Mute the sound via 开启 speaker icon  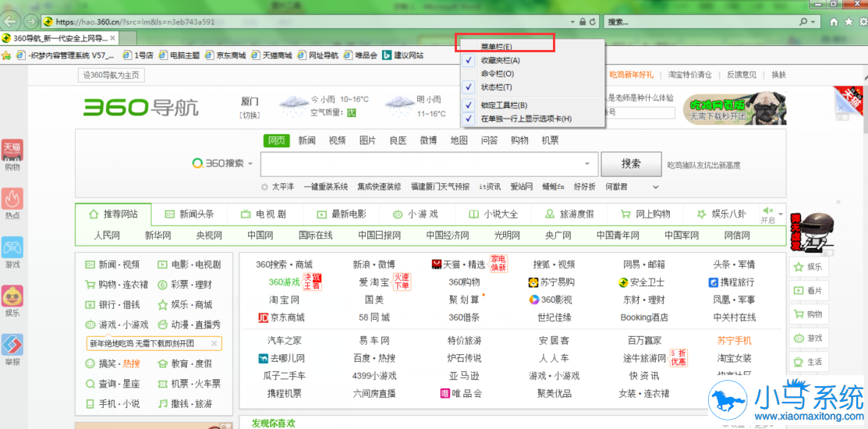[768, 211]
